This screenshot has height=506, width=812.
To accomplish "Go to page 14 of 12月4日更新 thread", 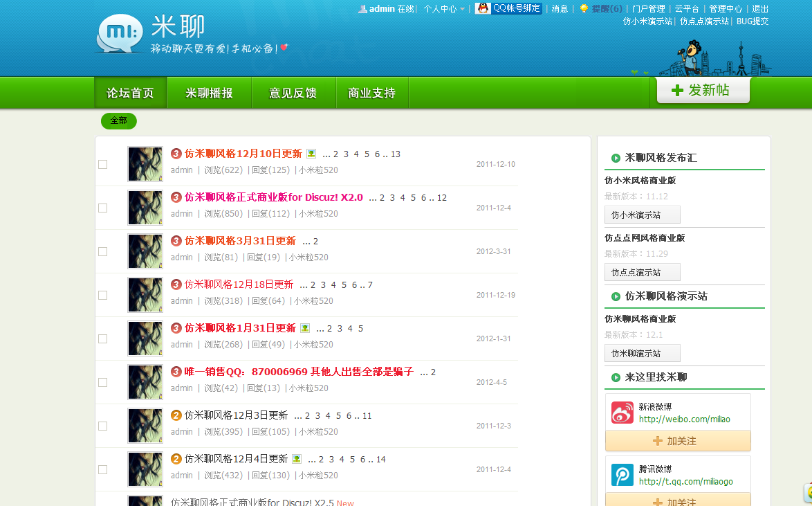I will pos(381,460).
